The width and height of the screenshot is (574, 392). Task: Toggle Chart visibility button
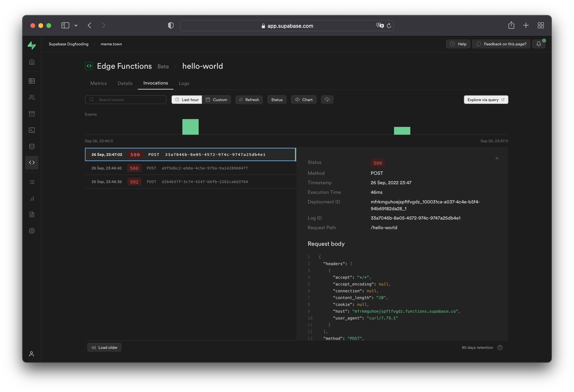[x=304, y=99]
